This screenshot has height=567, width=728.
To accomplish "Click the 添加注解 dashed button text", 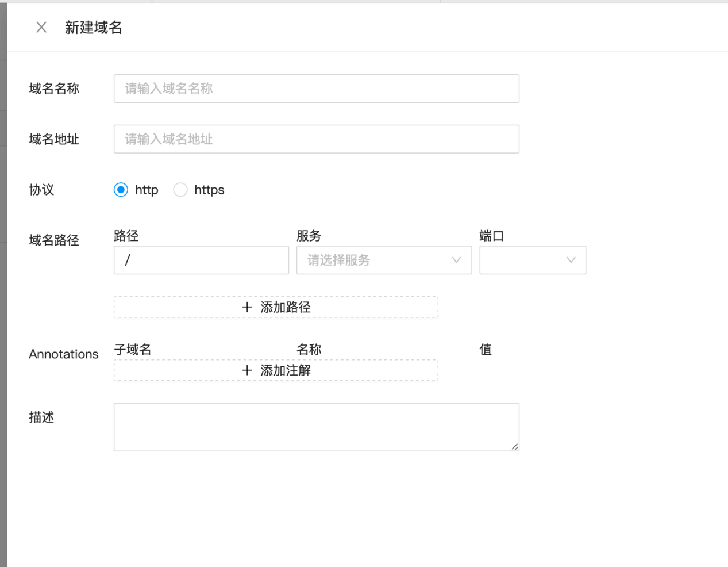I will coord(286,370).
